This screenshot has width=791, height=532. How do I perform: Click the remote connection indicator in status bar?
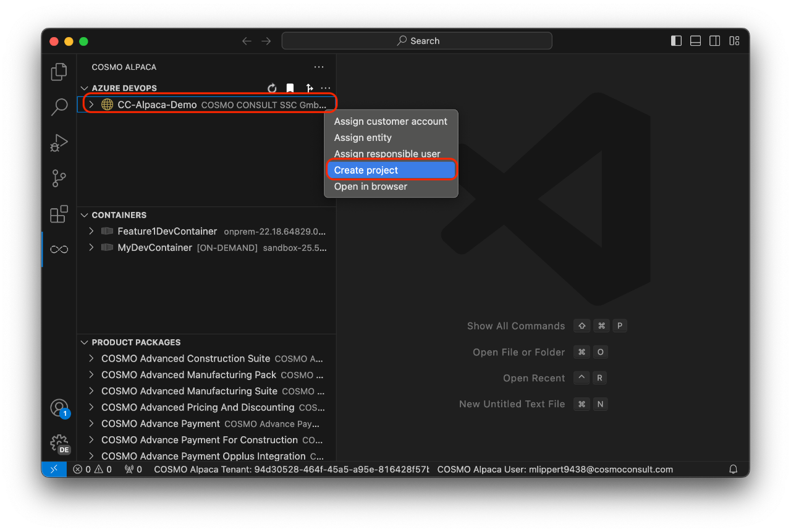(54, 469)
